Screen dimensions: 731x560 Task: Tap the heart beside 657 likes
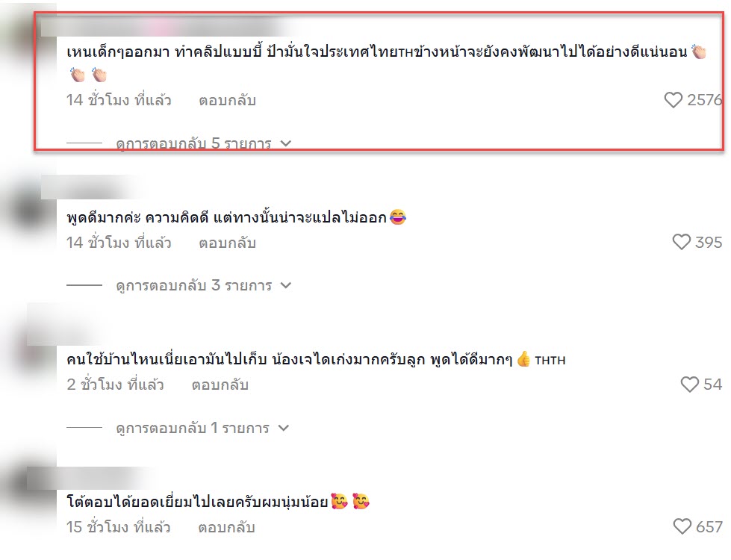682,526
